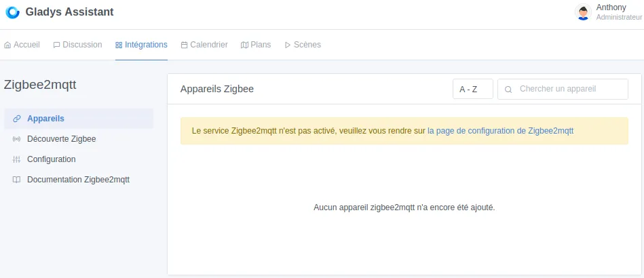The width and height of the screenshot is (644, 278).
Task: Click the sliders icon beside Configuration
Action: click(16, 159)
